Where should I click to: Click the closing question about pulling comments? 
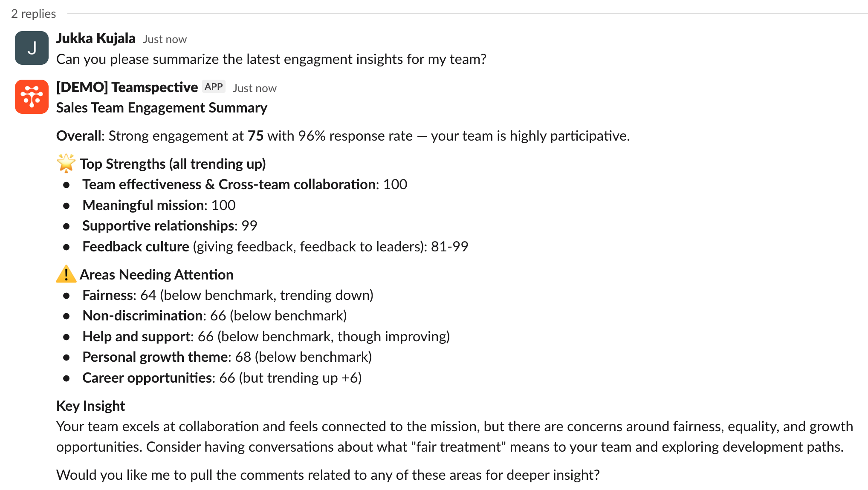[328, 475]
